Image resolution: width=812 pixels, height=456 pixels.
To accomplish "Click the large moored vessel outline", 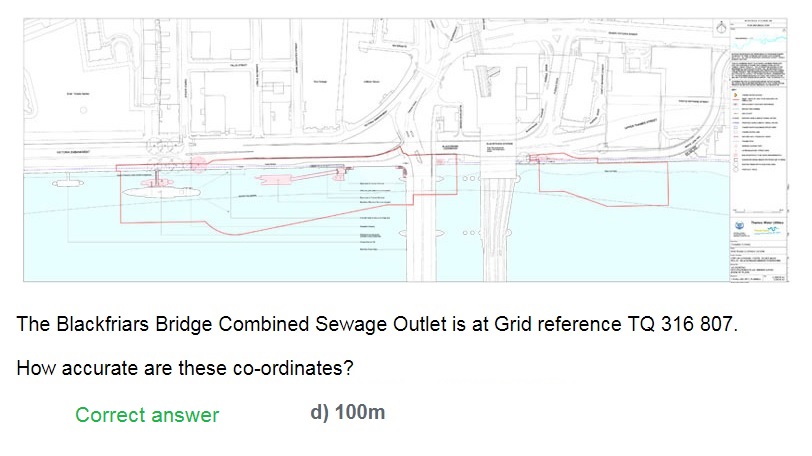I will click(x=161, y=189).
